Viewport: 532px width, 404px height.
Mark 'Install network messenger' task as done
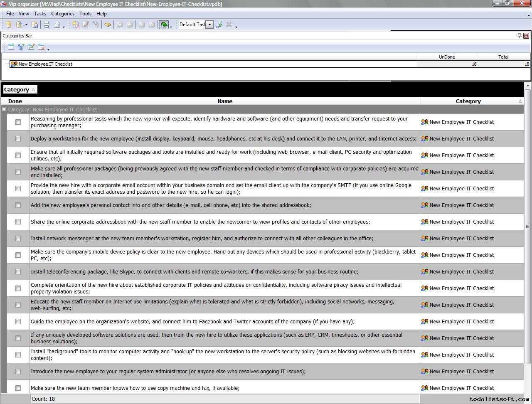[x=18, y=239]
